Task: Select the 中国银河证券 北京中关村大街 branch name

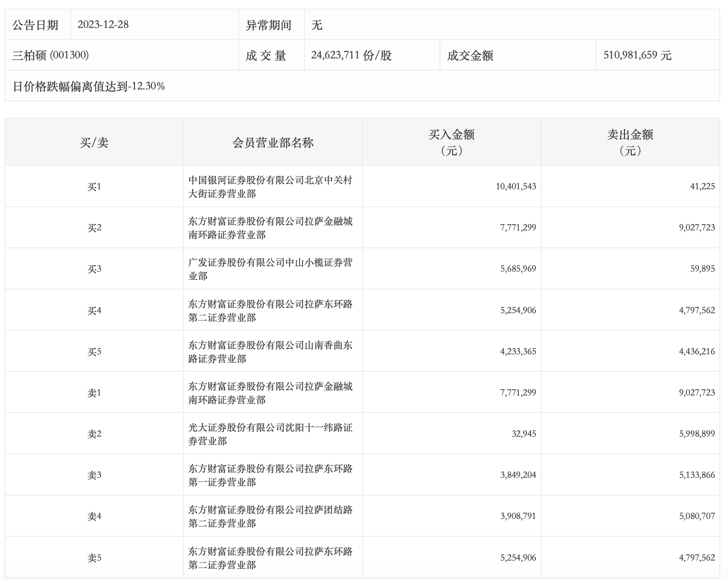Action: [x=270, y=186]
